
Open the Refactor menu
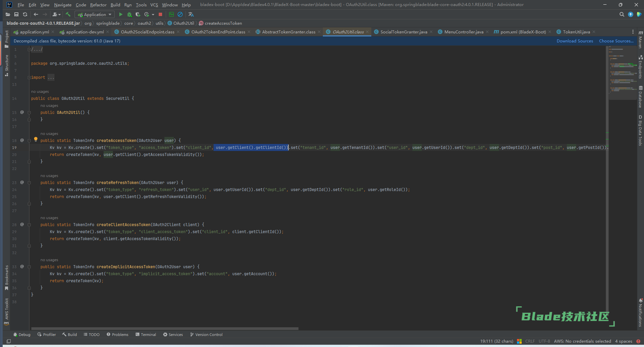pyautogui.click(x=98, y=5)
